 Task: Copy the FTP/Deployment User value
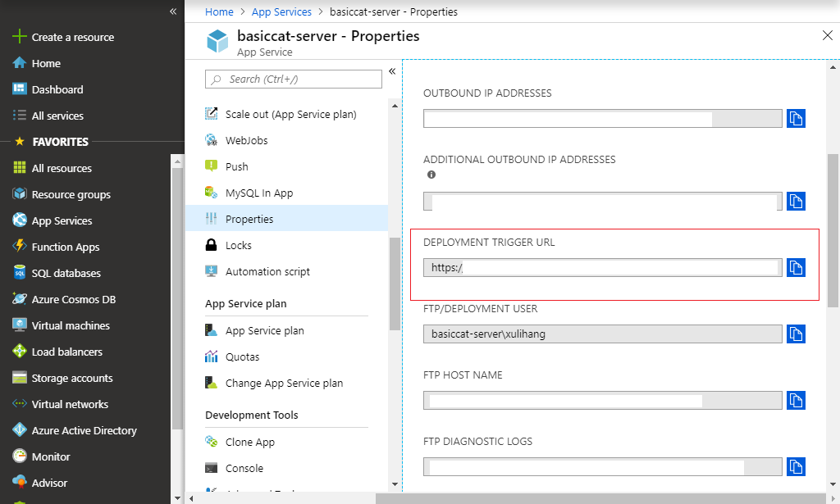[x=796, y=334]
